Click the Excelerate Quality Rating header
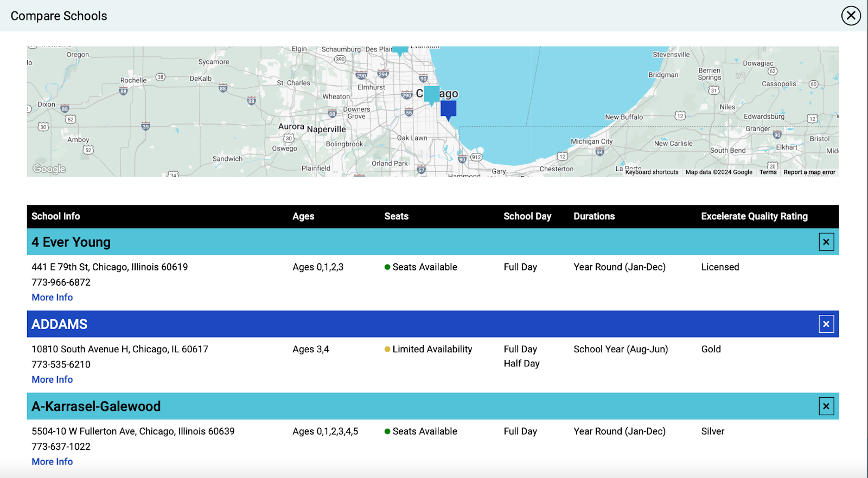This screenshot has height=478, width=868. click(754, 216)
